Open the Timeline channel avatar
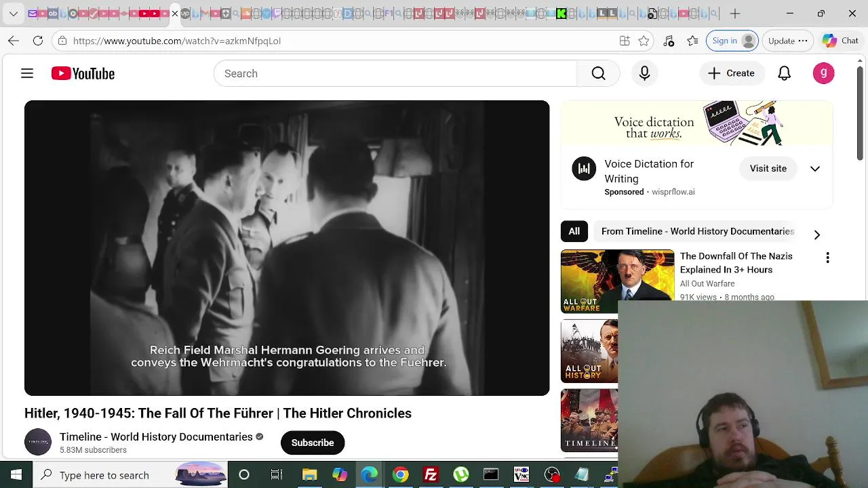 pos(38,442)
